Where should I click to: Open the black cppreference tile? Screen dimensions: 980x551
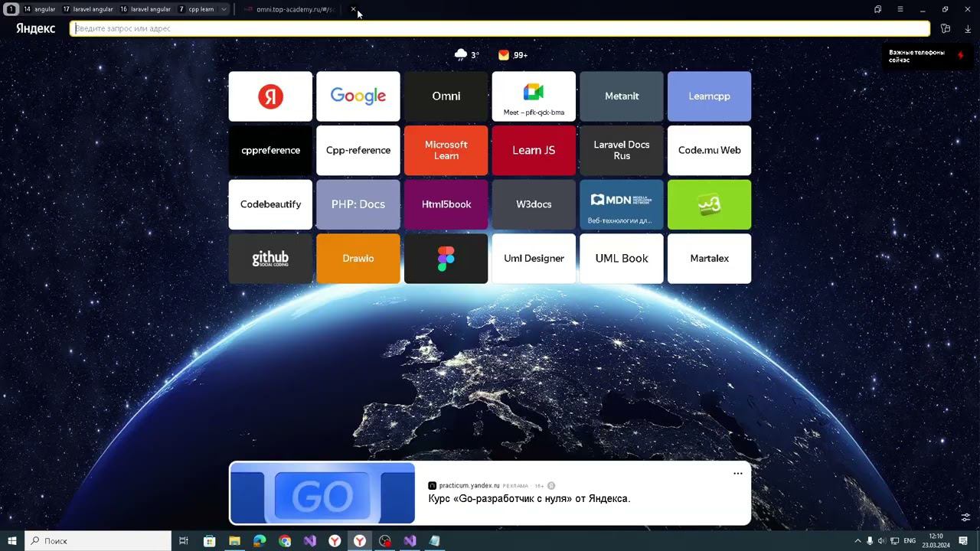[x=270, y=151]
